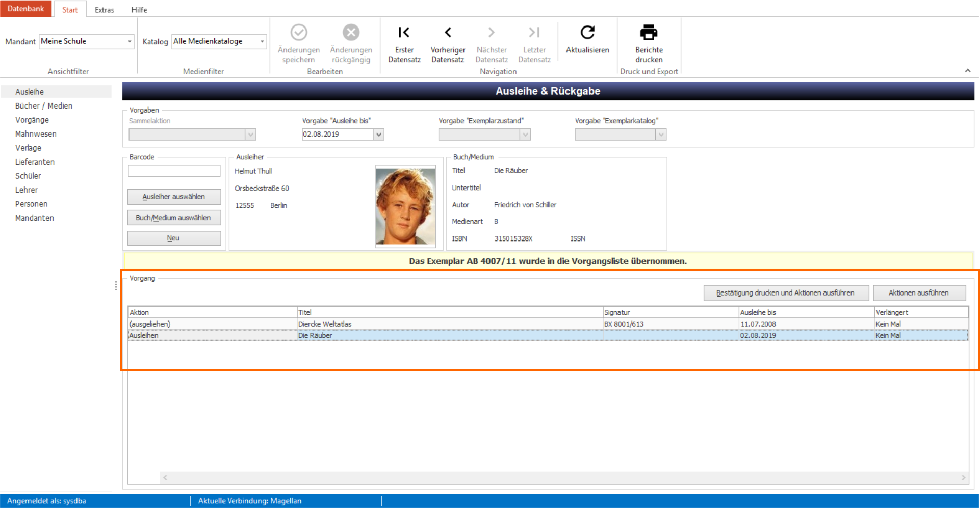
Task: Click the horizontal scrollbar in Vorgang list
Action: pyautogui.click(x=564, y=477)
